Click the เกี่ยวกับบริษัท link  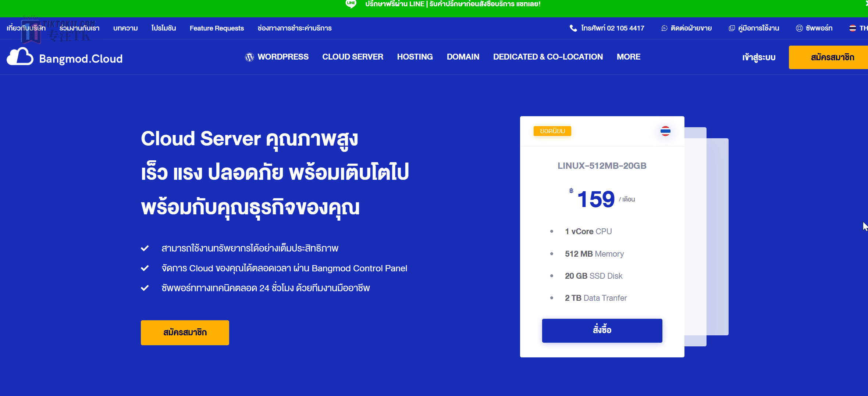26,28
